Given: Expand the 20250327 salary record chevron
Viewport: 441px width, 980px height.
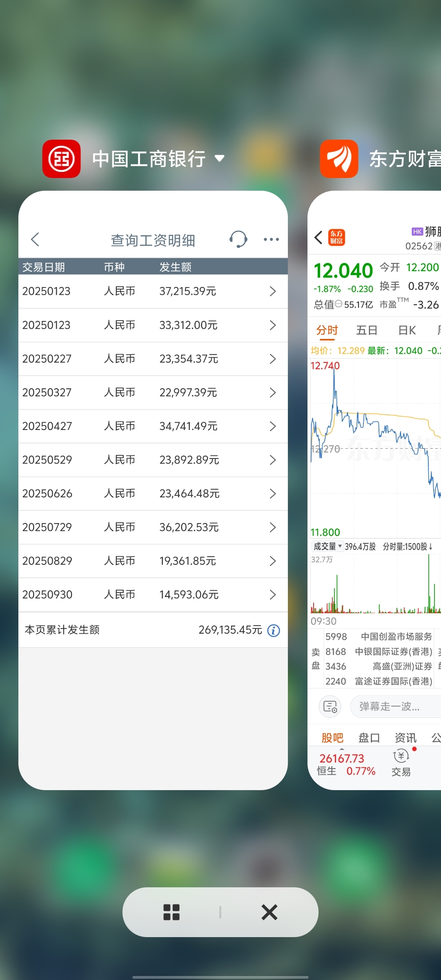Looking at the screenshot, I should point(273,392).
